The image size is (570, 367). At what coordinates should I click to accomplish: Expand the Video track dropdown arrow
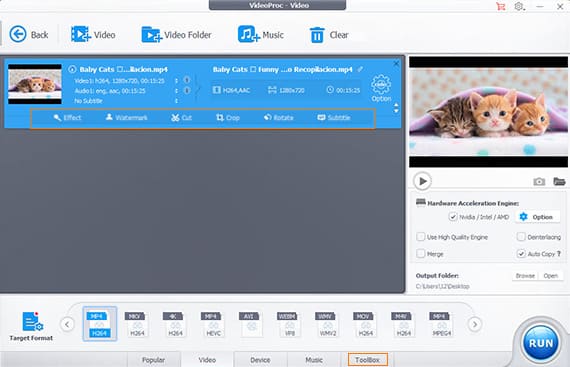click(x=176, y=81)
